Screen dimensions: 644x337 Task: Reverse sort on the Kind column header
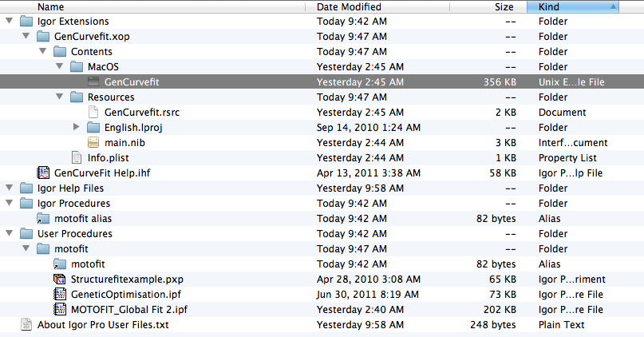point(573,6)
